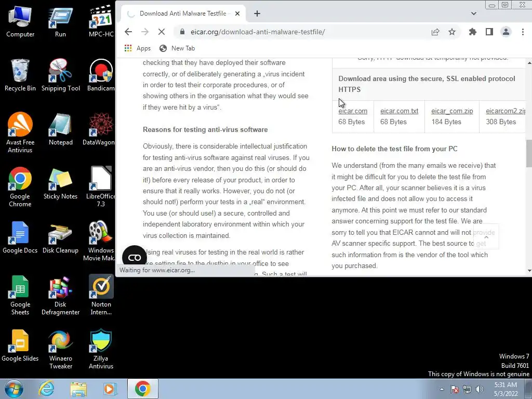The height and width of the screenshot is (399, 532).
Task: Select the MPC-HC desktop shortcut
Action: tap(101, 22)
